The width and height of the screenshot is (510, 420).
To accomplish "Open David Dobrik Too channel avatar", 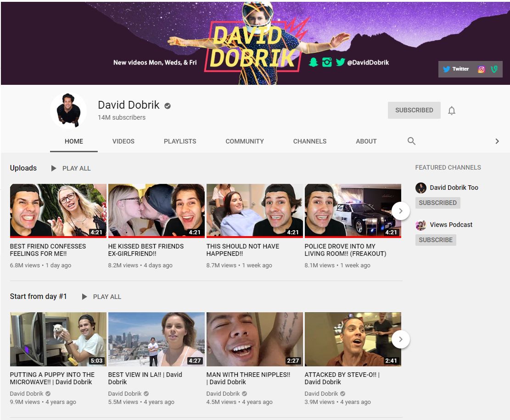I will [421, 188].
